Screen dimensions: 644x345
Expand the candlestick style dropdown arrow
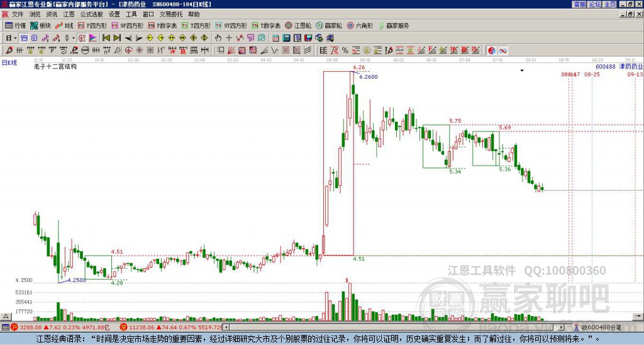tap(74, 38)
